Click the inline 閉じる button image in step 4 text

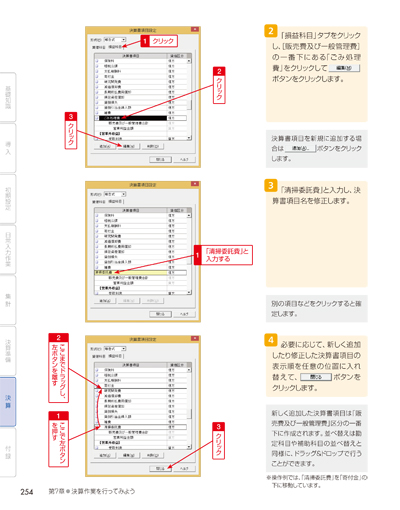coord(316,377)
